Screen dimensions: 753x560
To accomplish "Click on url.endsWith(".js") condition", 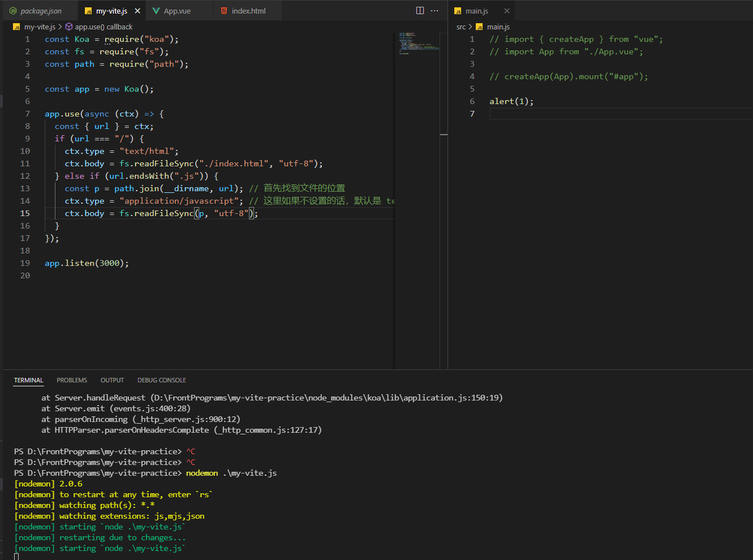I will [x=158, y=176].
